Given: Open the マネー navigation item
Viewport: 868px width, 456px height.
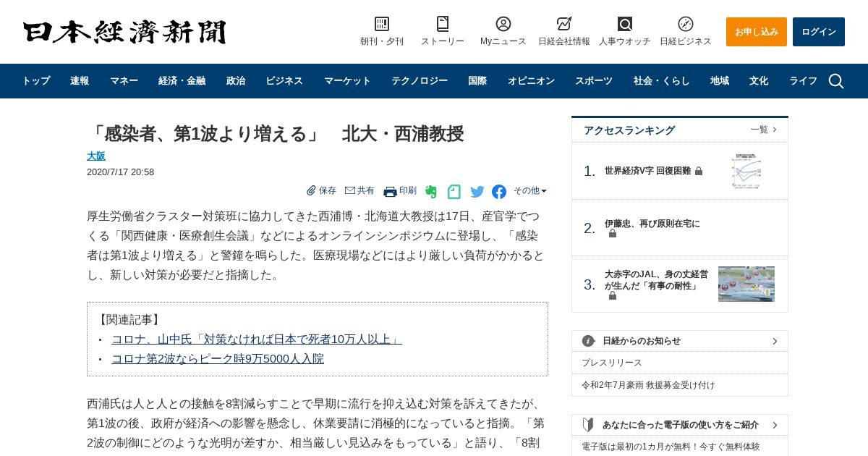Looking at the screenshot, I should [124, 81].
